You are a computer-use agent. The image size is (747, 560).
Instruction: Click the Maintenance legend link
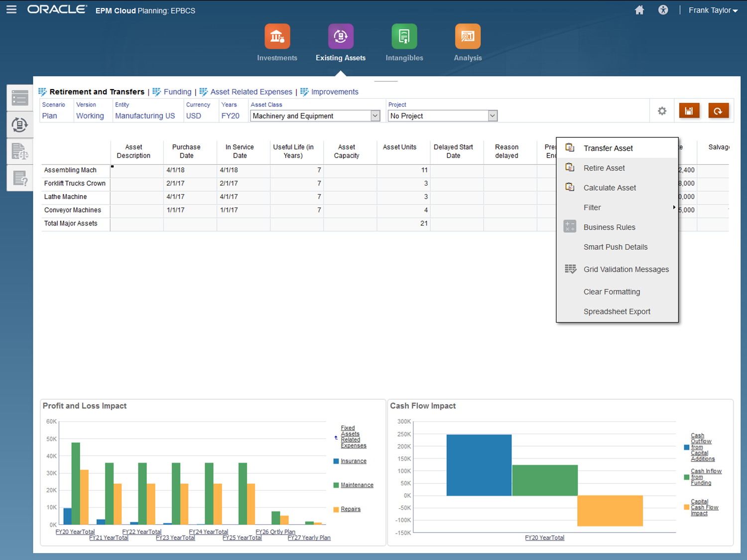(x=357, y=485)
